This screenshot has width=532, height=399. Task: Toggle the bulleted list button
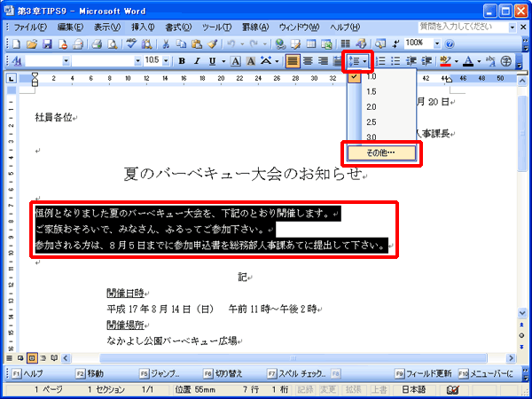[x=395, y=61]
